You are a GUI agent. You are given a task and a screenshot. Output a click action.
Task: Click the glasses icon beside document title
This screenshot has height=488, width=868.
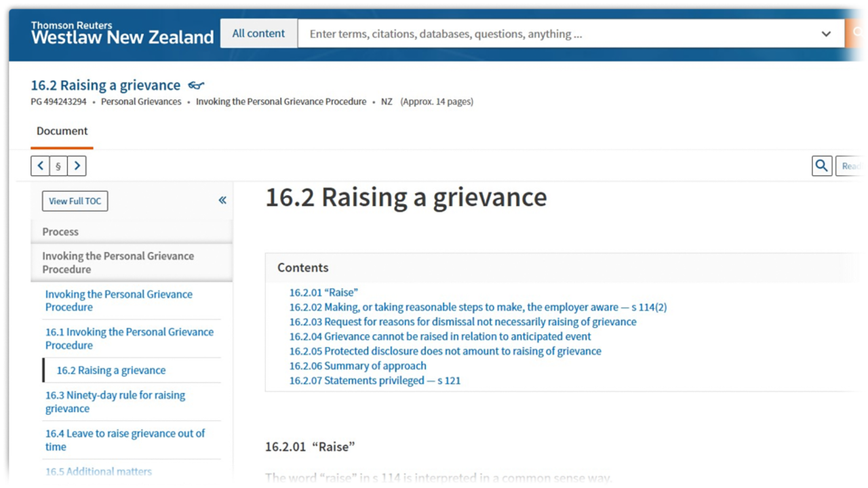click(x=196, y=85)
